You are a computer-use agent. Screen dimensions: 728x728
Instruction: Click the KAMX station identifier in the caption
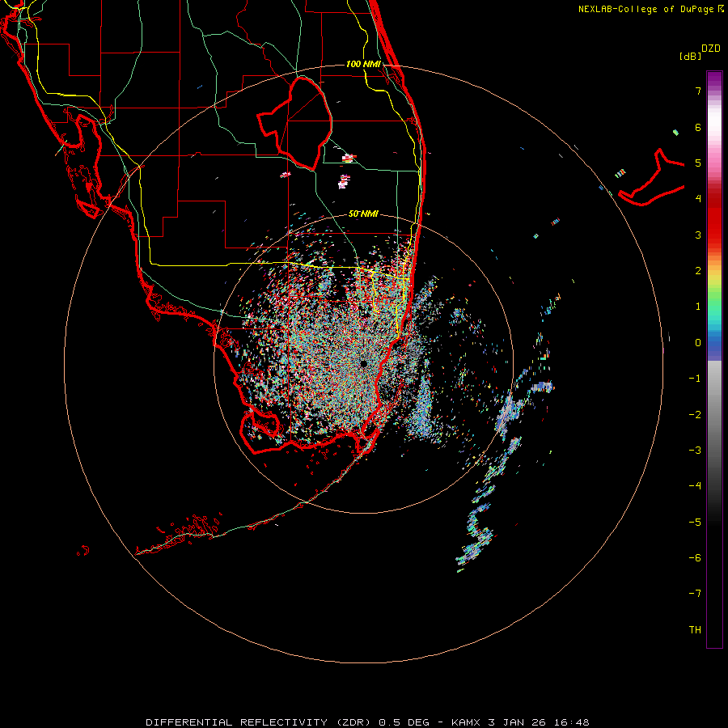pyautogui.click(x=466, y=722)
